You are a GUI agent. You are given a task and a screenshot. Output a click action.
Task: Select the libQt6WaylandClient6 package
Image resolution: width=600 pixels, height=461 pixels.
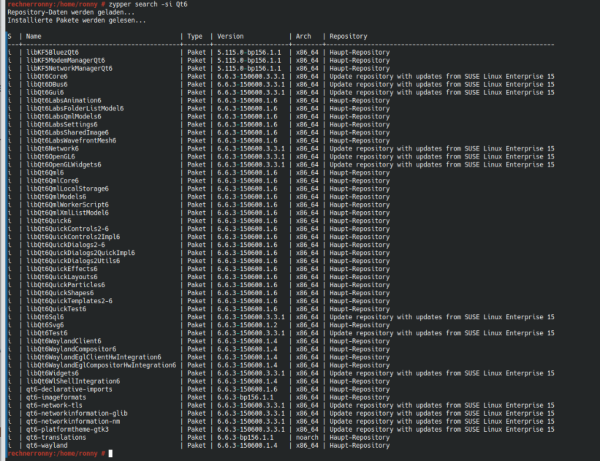point(64,341)
